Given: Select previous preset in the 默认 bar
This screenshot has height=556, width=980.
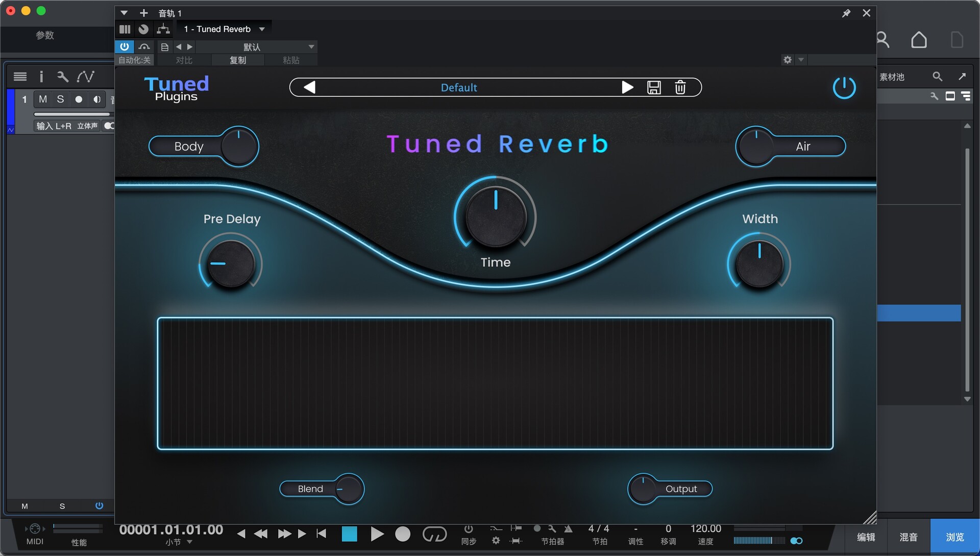Looking at the screenshot, I should (x=179, y=47).
